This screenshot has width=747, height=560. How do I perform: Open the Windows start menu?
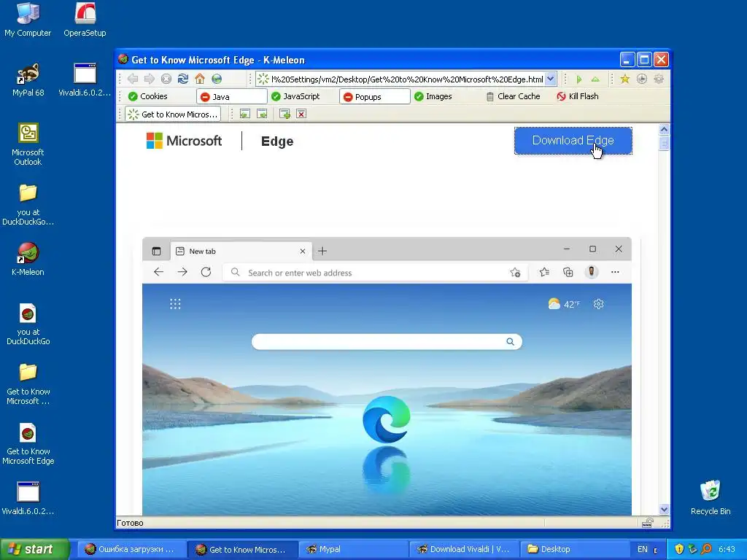point(34,549)
